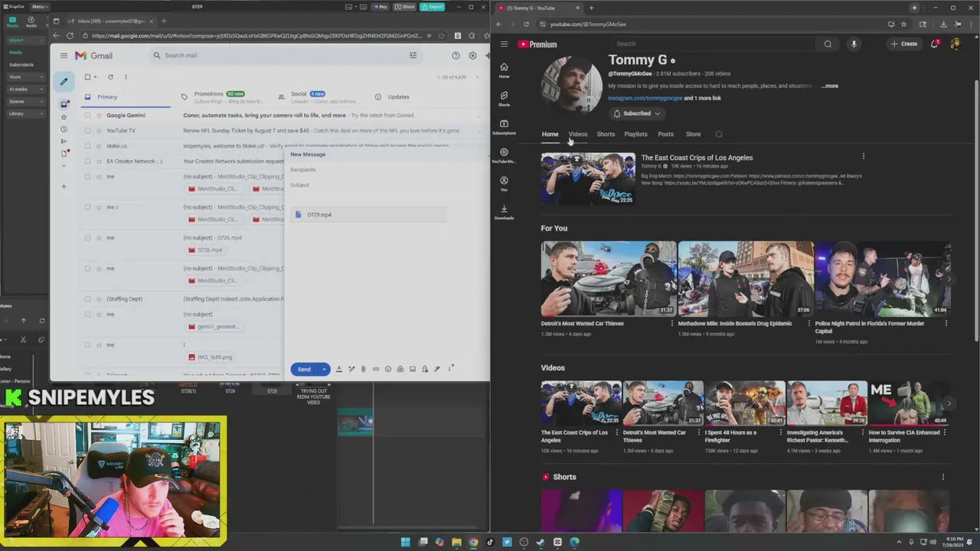Open Gmail search options filter icon
980x551 pixels.
pyautogui.click(x=413, y=55)
